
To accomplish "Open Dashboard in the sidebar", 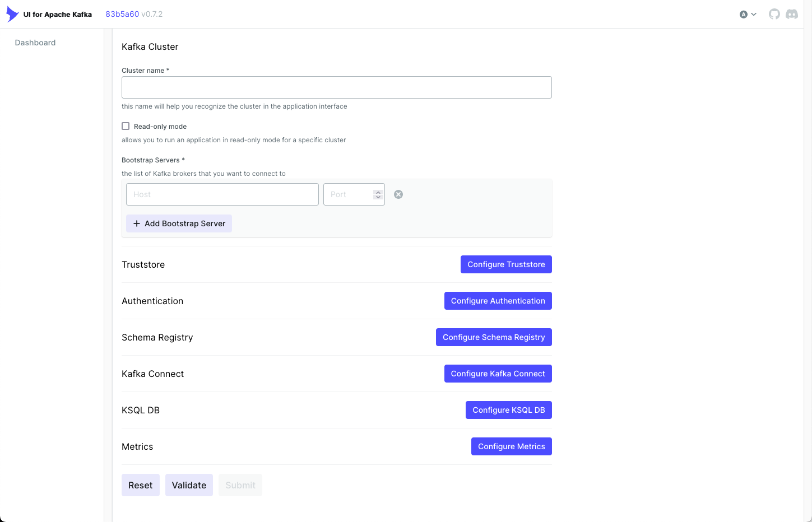I will click(35, 43).
